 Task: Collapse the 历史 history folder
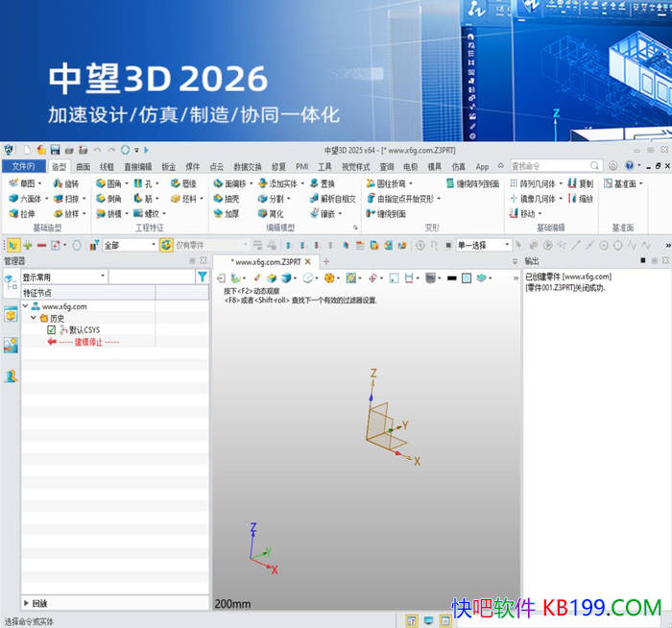tap(34, 318)
